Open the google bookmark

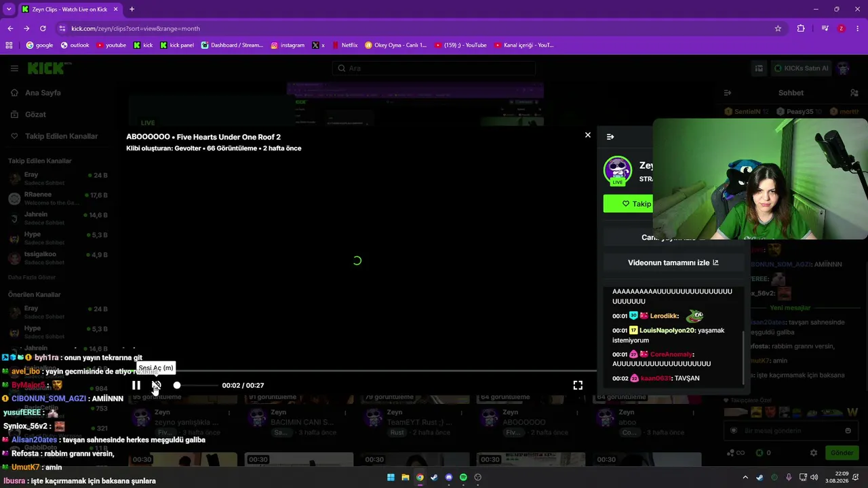click(x=39, y=45)
